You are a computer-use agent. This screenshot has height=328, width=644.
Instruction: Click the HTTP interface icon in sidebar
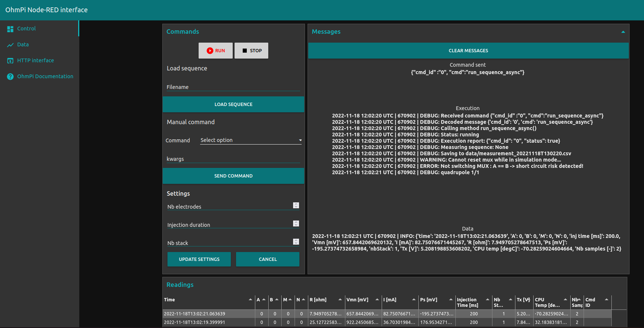point(10,61)
